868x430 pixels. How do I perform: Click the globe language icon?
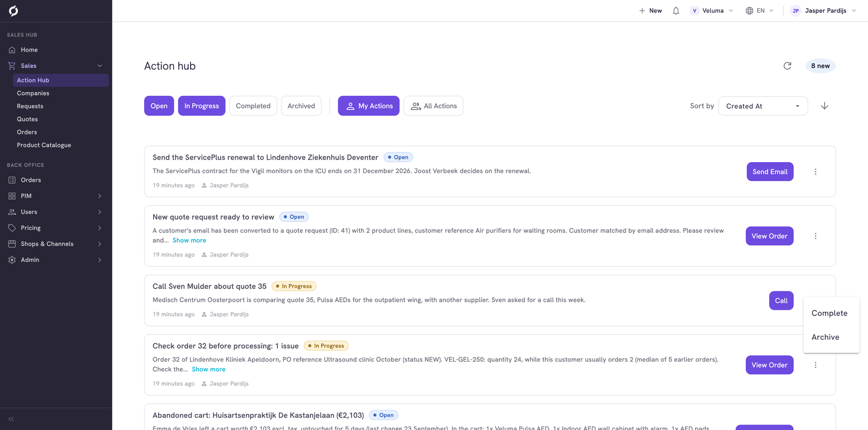coord(749,11)
